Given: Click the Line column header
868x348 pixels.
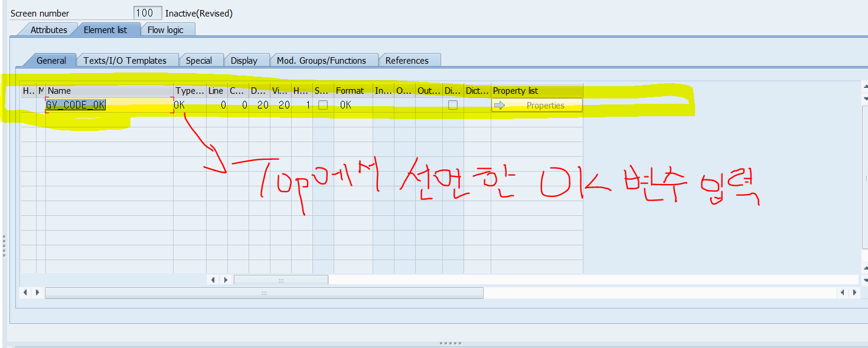Looking at the screenshot, I should pos(217,91).
